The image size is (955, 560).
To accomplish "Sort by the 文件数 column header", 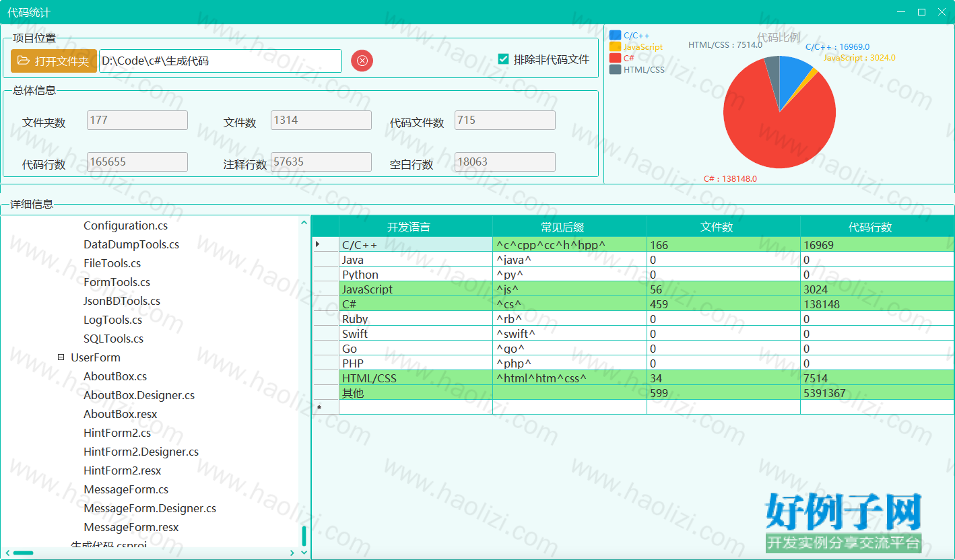I will click(x=723, y=227).
